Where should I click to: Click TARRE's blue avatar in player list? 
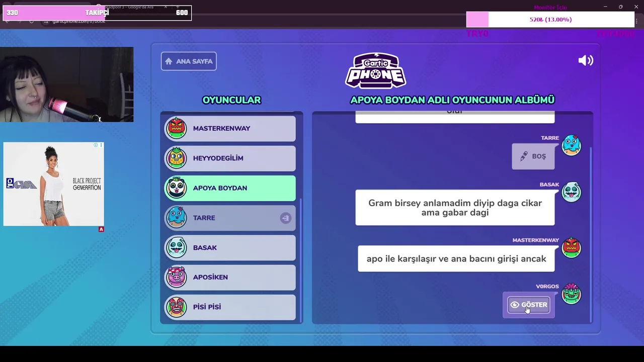[x=177, y=217]
